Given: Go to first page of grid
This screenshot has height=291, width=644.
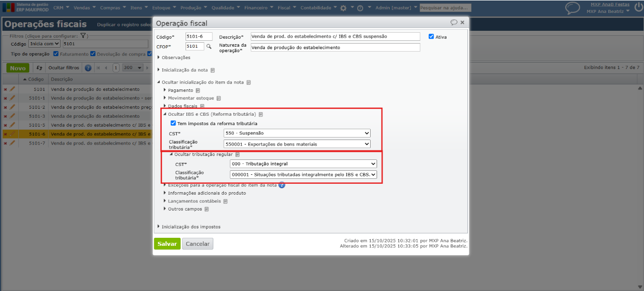Looking at the screenshot, I should tap(98, 68).
